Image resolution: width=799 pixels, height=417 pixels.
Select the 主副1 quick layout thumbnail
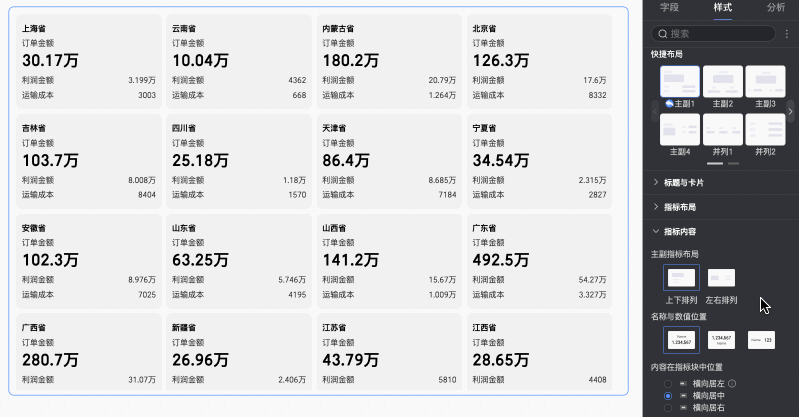680,82
